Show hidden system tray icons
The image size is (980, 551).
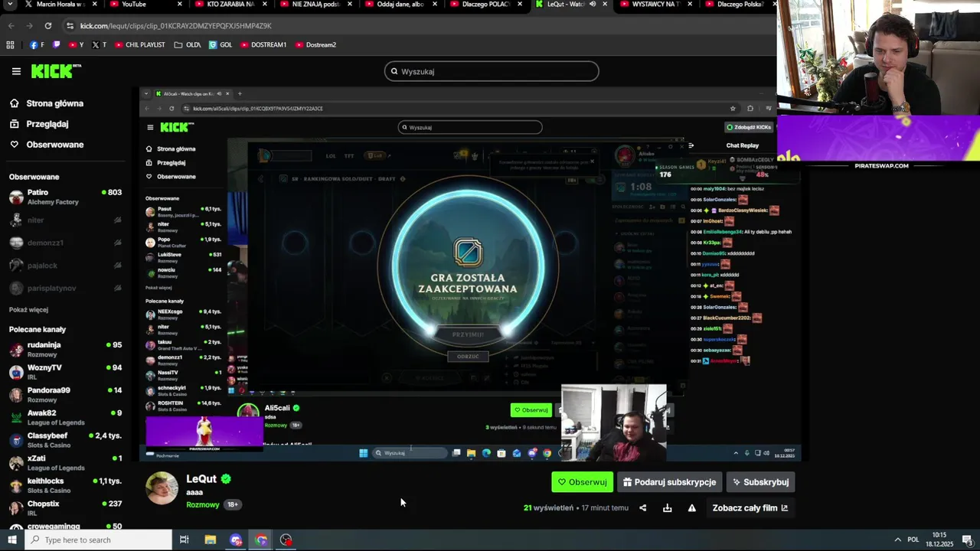897,540
